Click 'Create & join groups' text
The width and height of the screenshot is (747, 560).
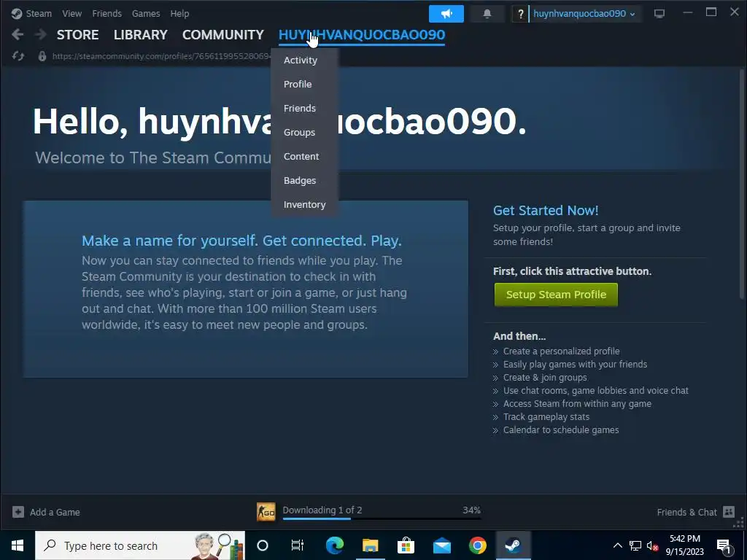pyautogui.click(x=545, y=377)
